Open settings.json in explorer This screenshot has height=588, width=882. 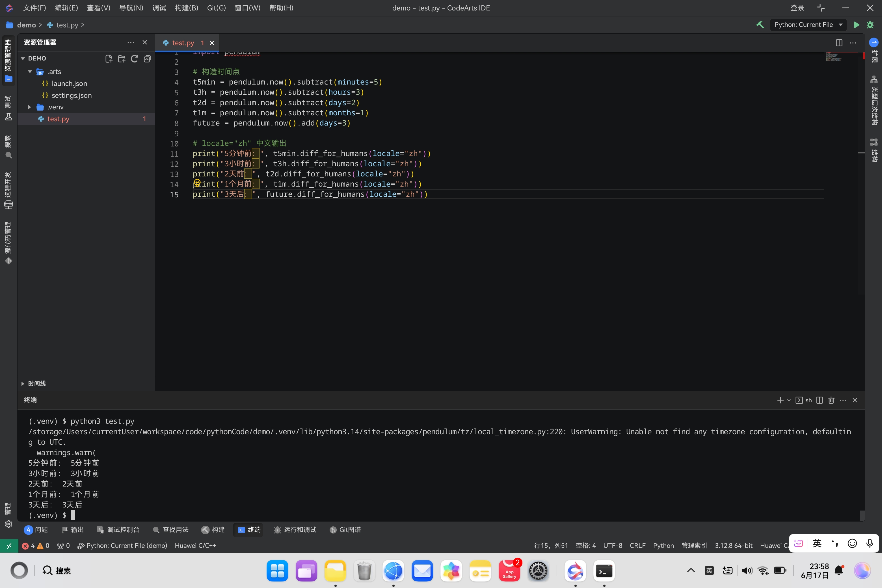click(x=72, y=96)
